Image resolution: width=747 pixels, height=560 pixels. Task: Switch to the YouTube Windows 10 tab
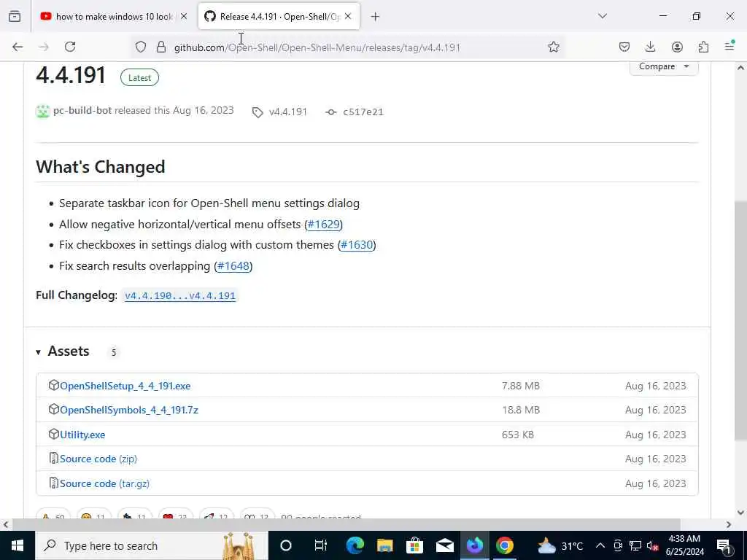[x=115, y=17]
